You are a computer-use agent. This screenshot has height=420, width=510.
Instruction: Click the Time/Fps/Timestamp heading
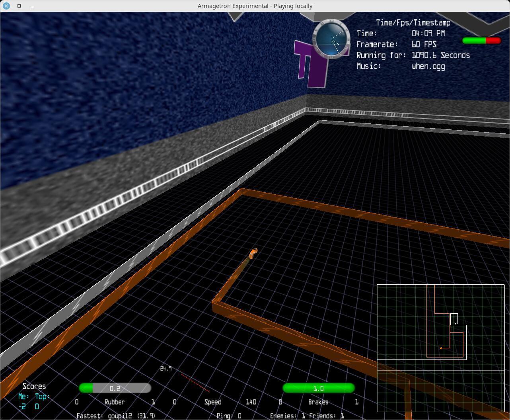click(413, 23)
